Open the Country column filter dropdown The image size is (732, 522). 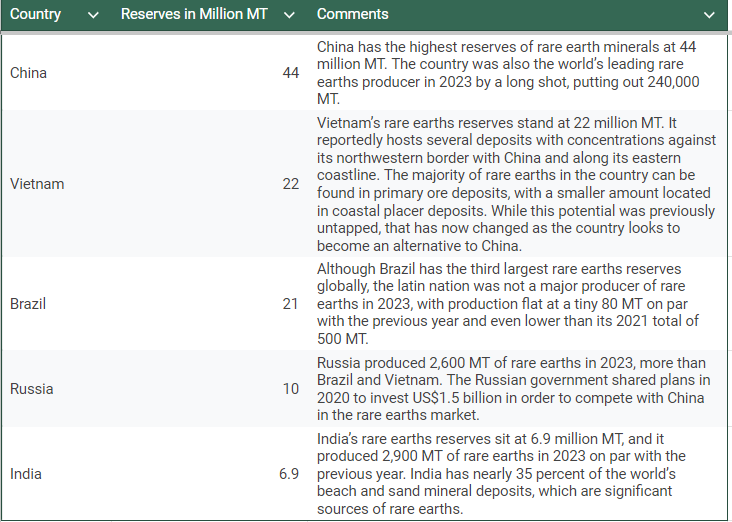93,15
